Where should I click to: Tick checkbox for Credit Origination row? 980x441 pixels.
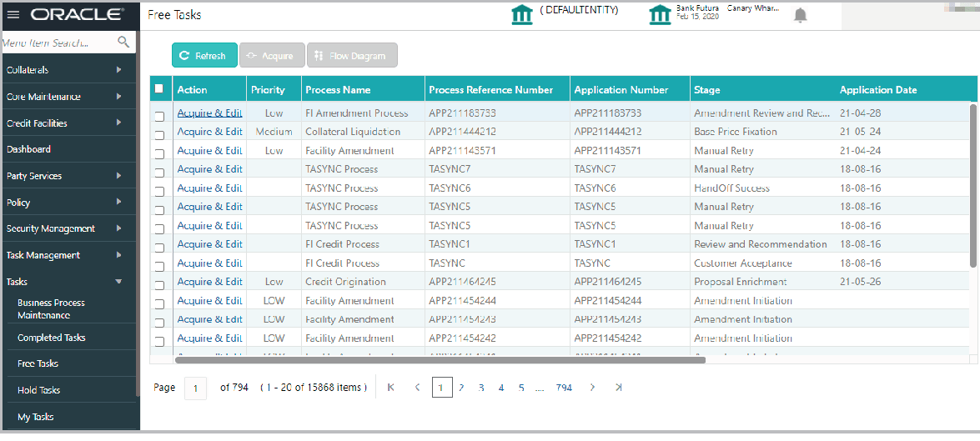159,285
